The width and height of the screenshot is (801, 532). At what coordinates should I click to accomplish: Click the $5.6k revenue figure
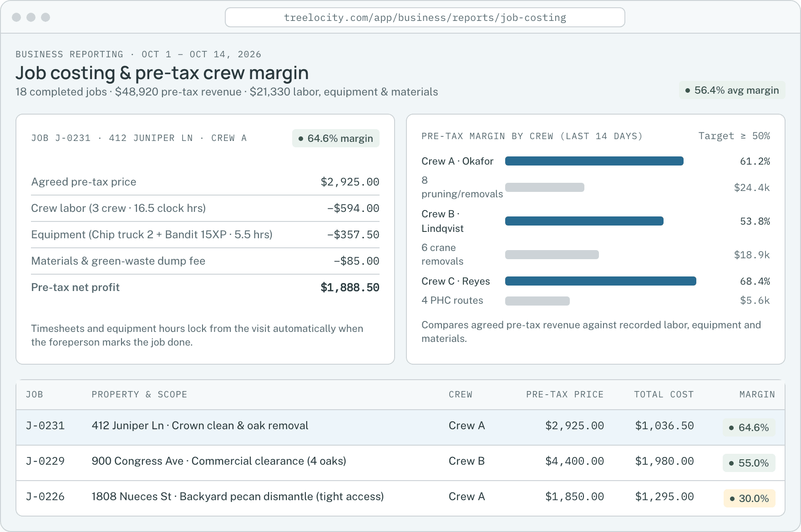pyautogui.click(x=755, y=300)
